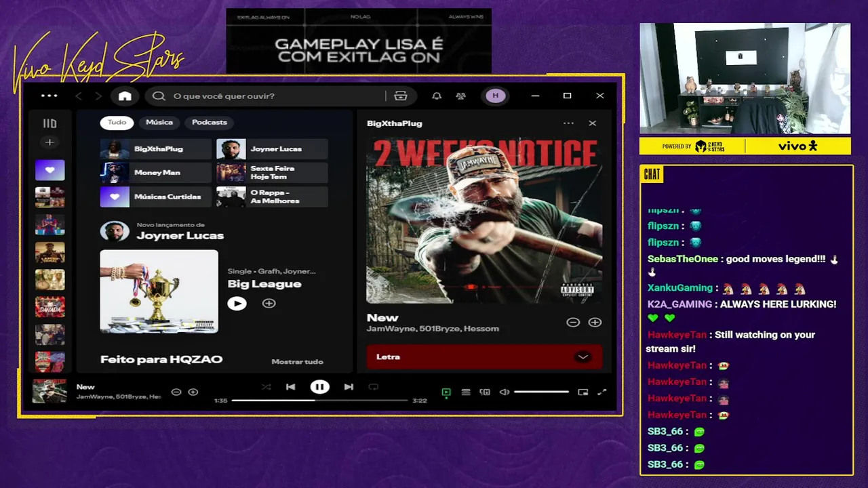Toggle the Now Playing view icon
The height and width of the screenshot is (488, 868).
pos(446,392)
